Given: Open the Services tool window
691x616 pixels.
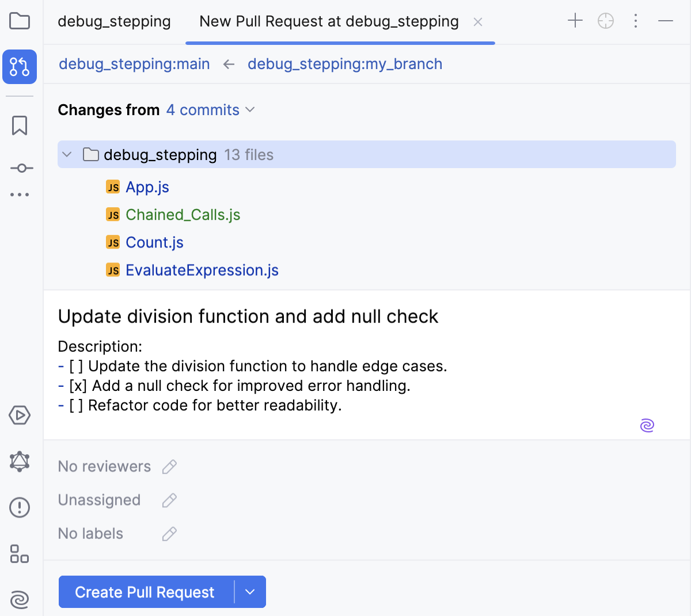Looking at the screenshot, I should point(20,415).
